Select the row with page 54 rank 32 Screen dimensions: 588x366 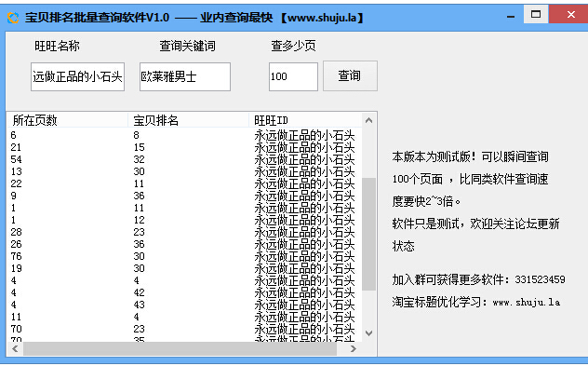(184, 159)
